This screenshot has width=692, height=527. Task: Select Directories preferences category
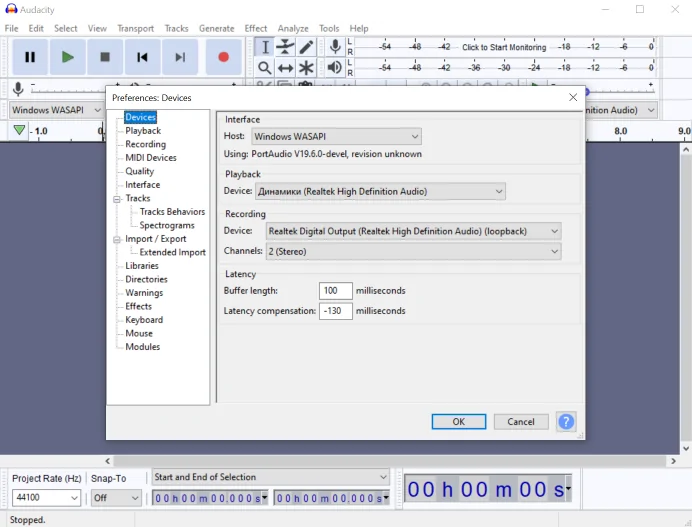147,279
